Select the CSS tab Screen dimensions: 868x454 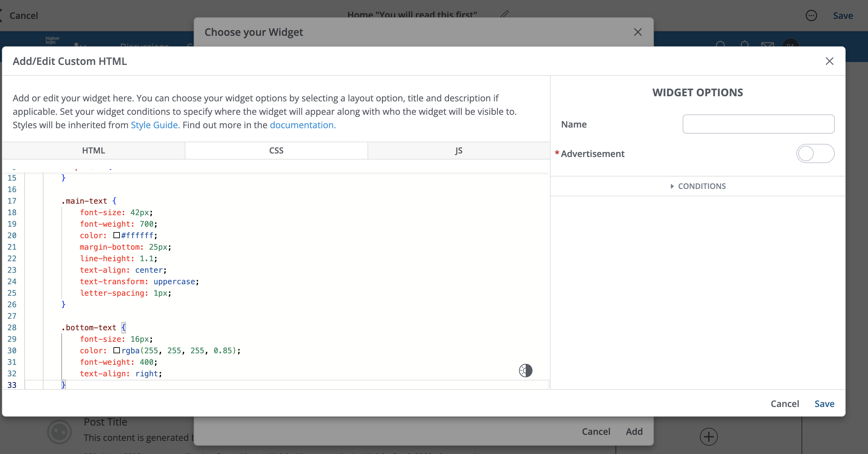(x=276, y=150)
